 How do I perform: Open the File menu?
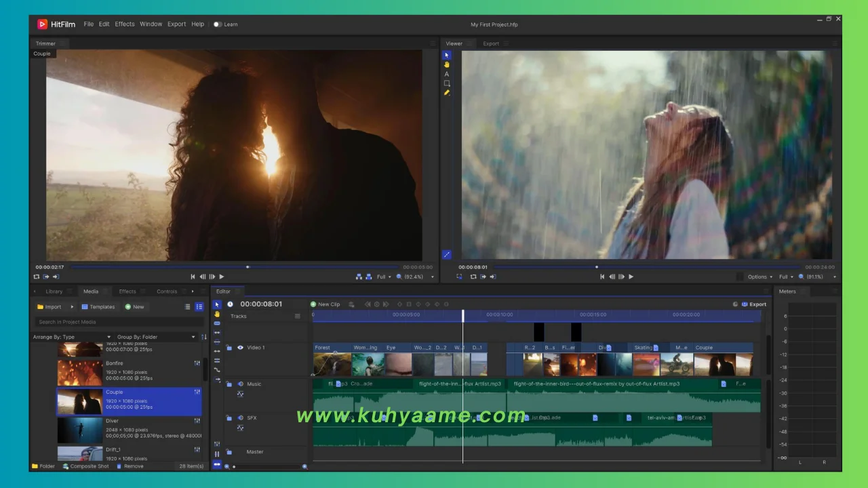coord(89,24)
